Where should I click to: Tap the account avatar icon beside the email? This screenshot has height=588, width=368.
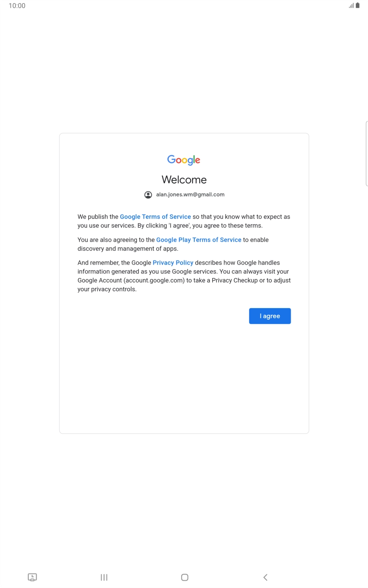click(148, 194)
